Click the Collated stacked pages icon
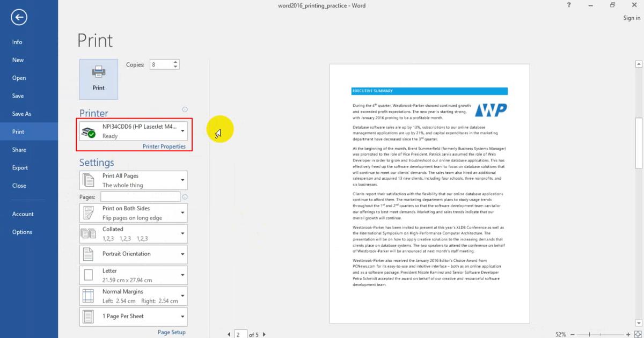 [x=88, y=233]
